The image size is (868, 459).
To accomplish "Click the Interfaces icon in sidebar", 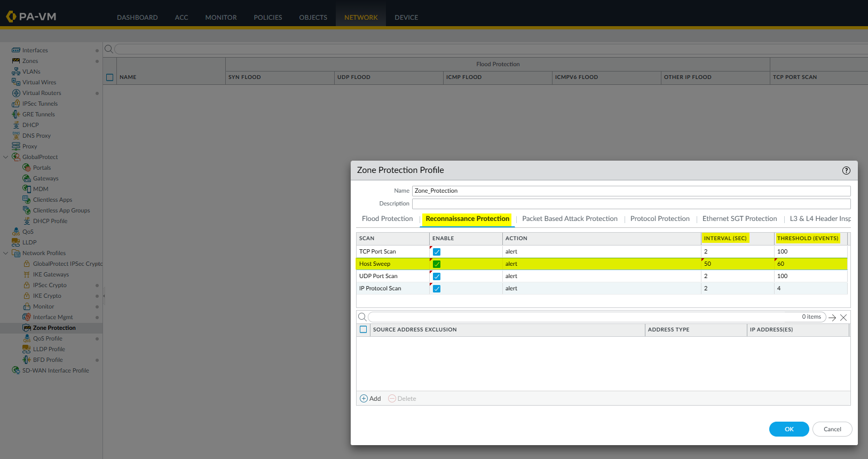I will tap(16, 50).
